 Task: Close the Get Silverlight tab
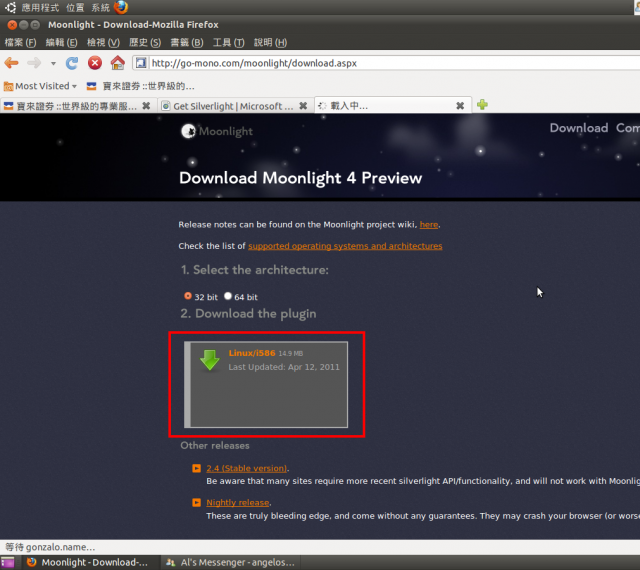coord(303,106)
